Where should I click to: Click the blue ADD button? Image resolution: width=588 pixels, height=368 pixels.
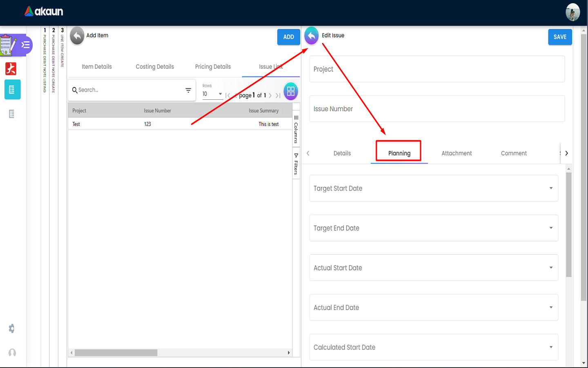(288, 37)
